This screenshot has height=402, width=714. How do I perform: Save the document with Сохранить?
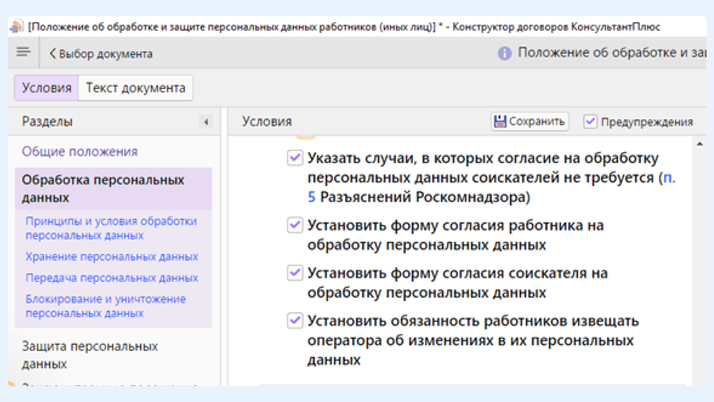click(530, 122)
